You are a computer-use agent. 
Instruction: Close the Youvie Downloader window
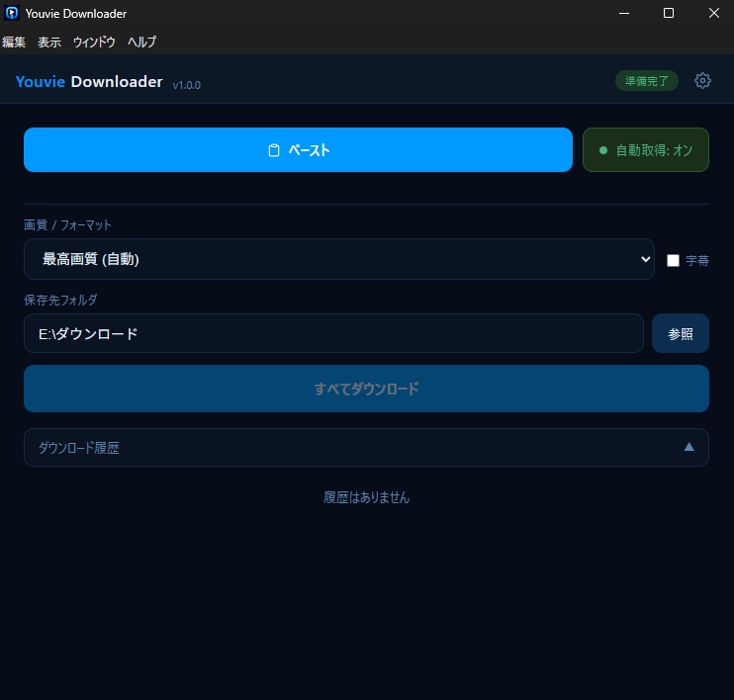713,13
